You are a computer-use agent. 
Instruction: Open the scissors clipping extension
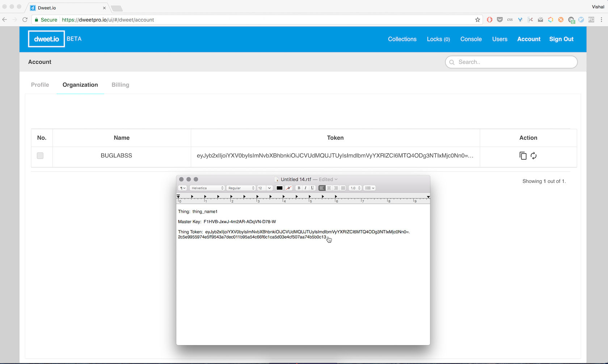pyautogui.click(x=530, y=20)
